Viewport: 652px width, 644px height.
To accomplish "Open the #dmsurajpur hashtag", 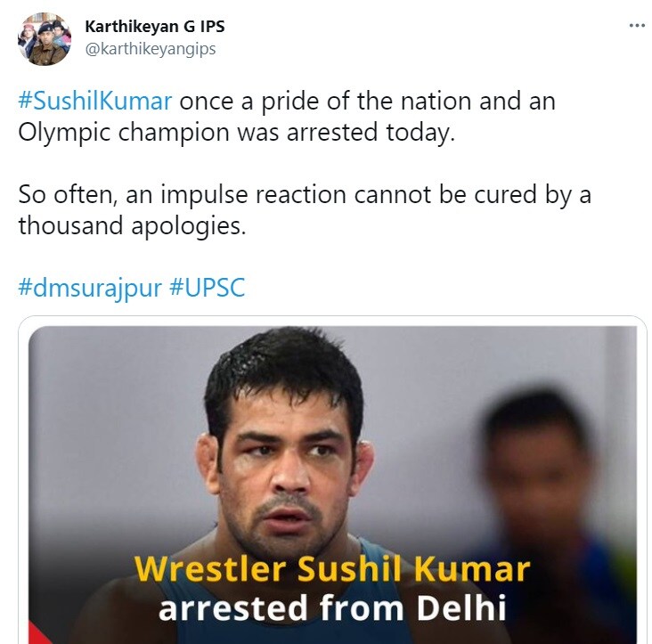I will point(90,288).
